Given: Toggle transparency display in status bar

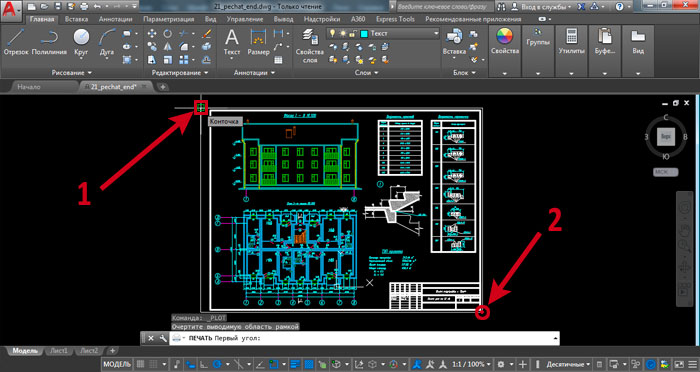Looking at the screenshot, I should tap(308, 364).
